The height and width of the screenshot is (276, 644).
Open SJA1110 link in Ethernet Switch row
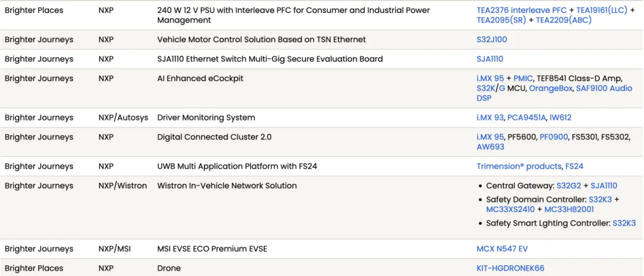(x=490, y=59)
